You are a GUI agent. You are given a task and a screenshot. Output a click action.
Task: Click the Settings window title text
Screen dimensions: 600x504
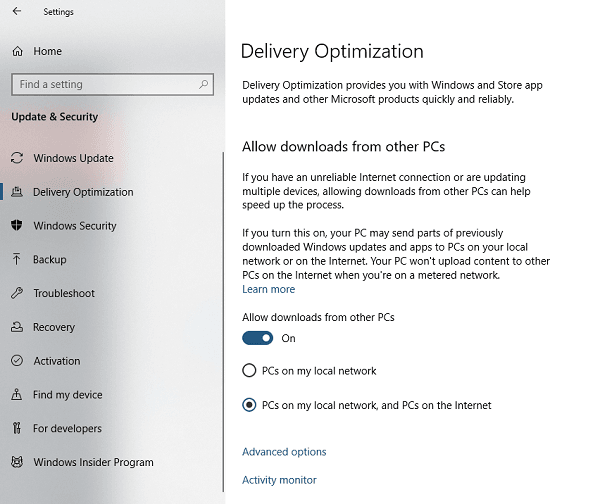59,12
